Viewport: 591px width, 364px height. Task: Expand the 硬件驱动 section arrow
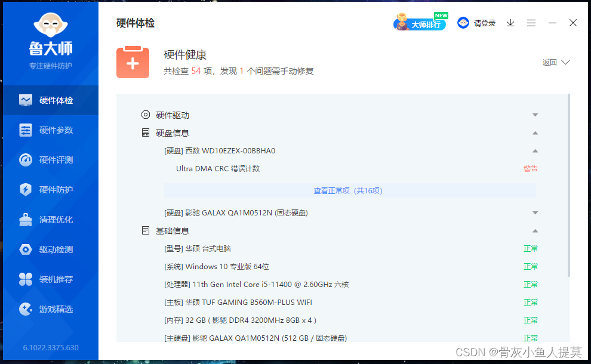(x=535, y=115)
